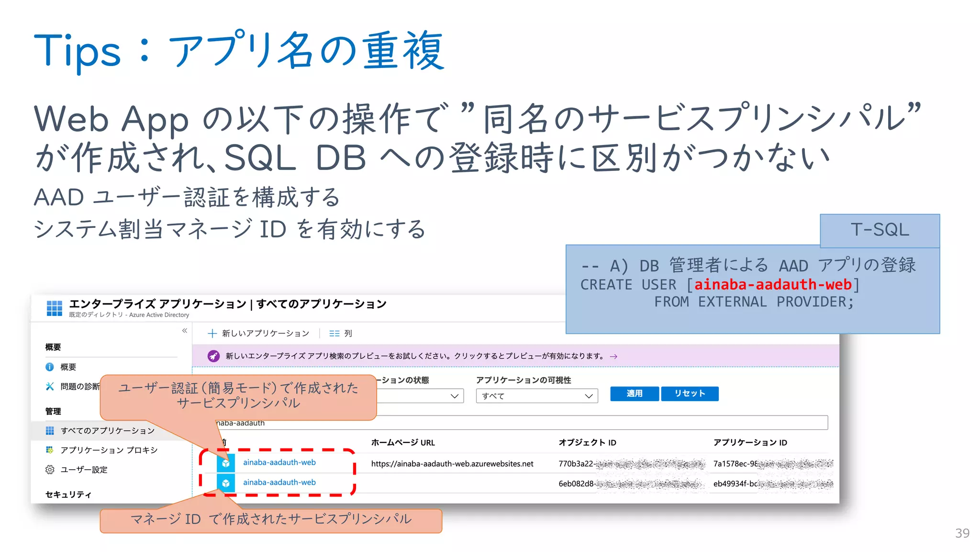Click application ID cell starting eb49934f
The height and width of the screenshot is (552, 980).
[x=773, y=484]
